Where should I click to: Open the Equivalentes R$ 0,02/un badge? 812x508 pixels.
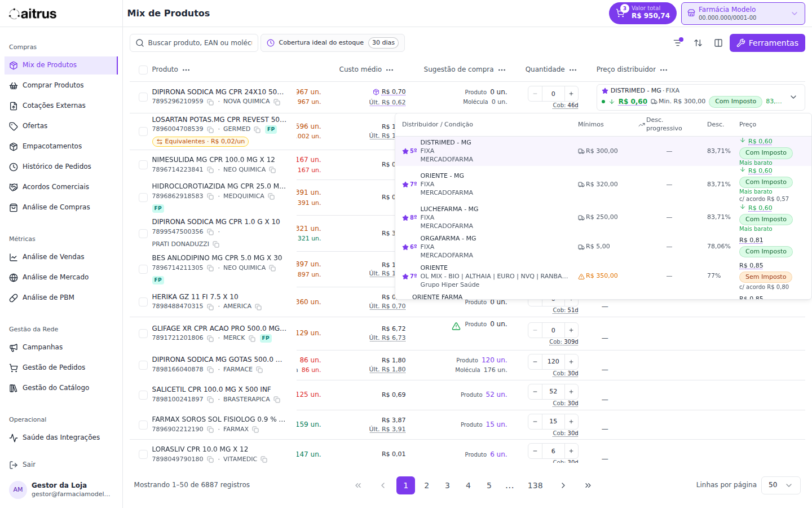pyautogui.click(x=201, y=142)
